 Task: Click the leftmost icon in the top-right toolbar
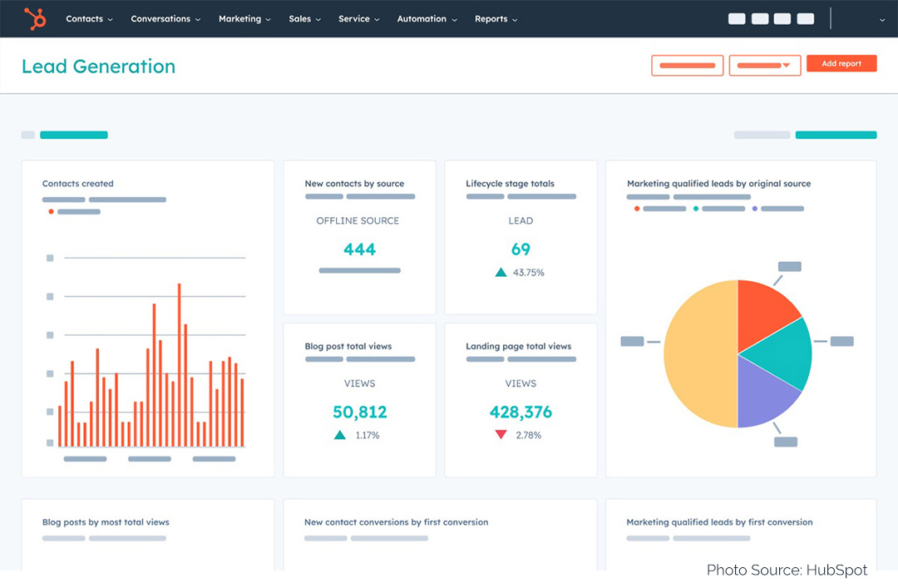tap(737, 18)
